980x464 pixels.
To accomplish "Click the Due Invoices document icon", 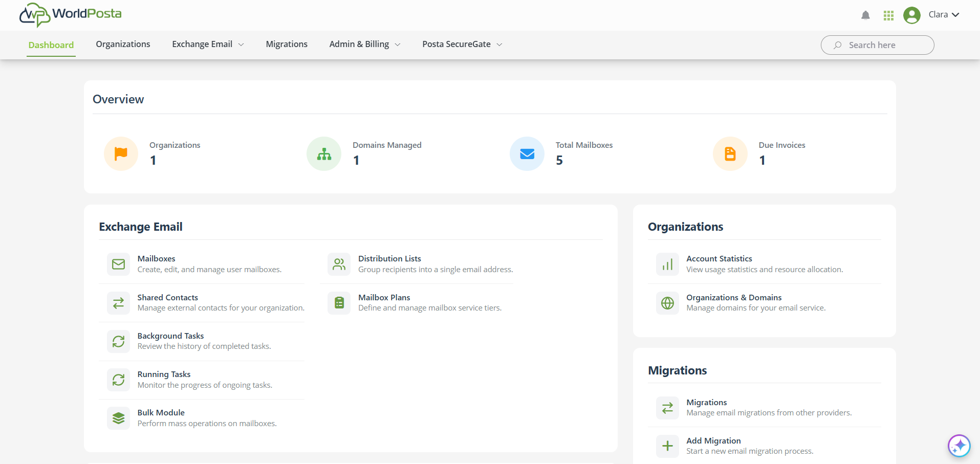I will [x=730, y=153].
